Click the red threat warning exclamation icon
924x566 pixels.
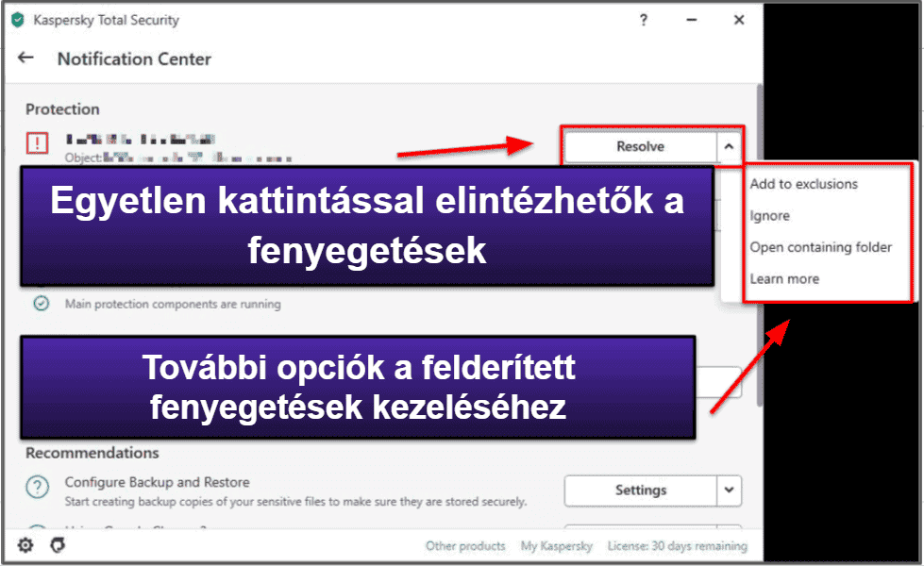[37, 143]
